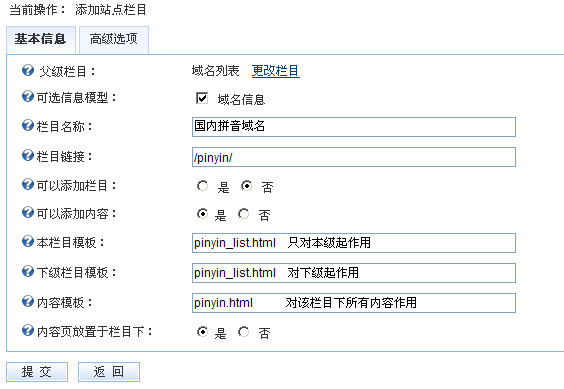Select 是 for 可以添加栏目
The width and height of the screenshot is (564, 389).
pyautogui.click(x=203, y=186)
